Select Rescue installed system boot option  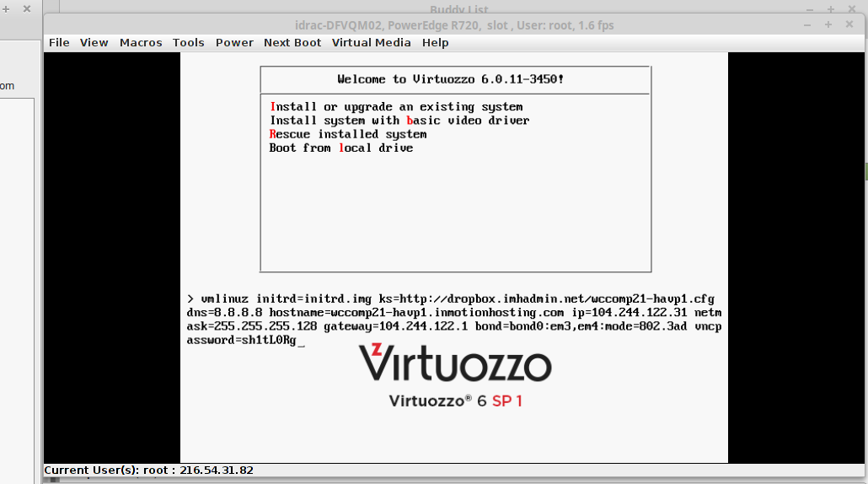348,134
